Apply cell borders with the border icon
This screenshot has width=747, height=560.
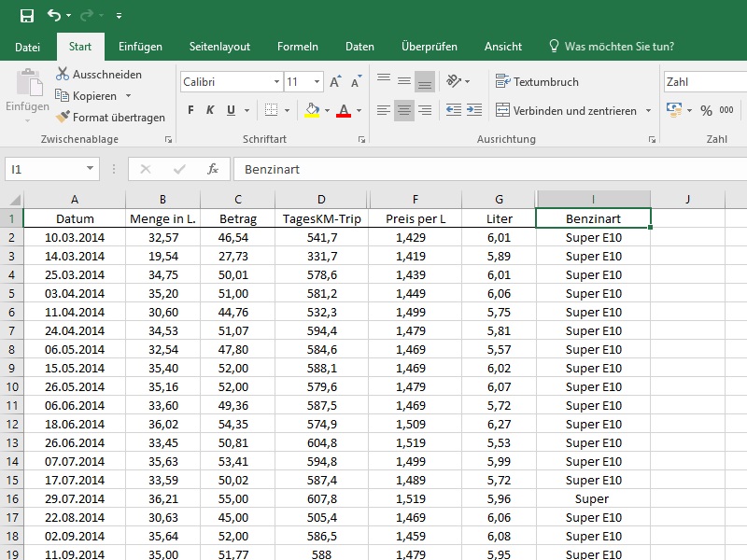(271, 110)
